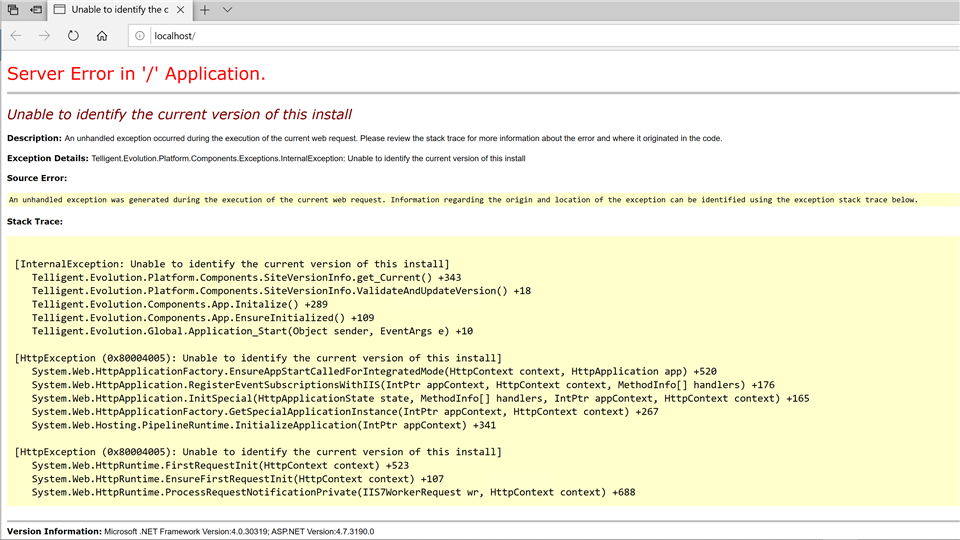
Task: Click the 'An unhandled exception was generated' source line
Action: (x=463, y=200)
